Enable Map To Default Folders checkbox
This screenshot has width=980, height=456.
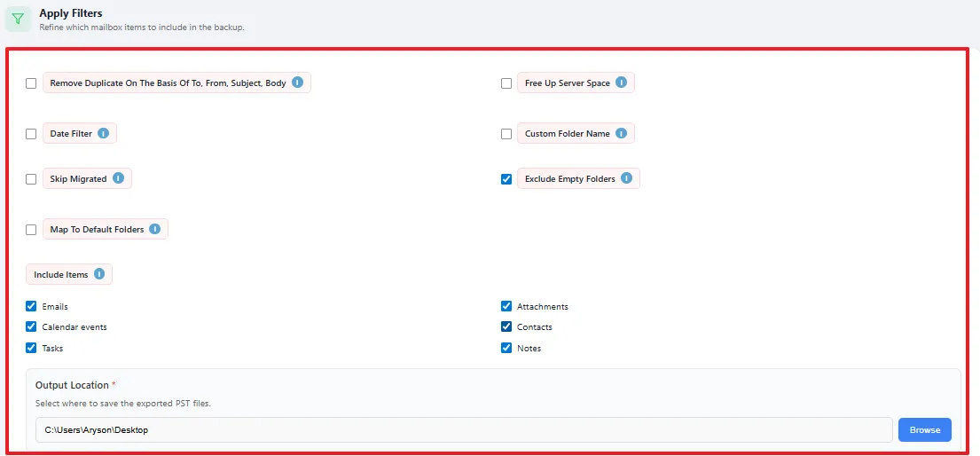pyautogui.click(x=31, y=230)
